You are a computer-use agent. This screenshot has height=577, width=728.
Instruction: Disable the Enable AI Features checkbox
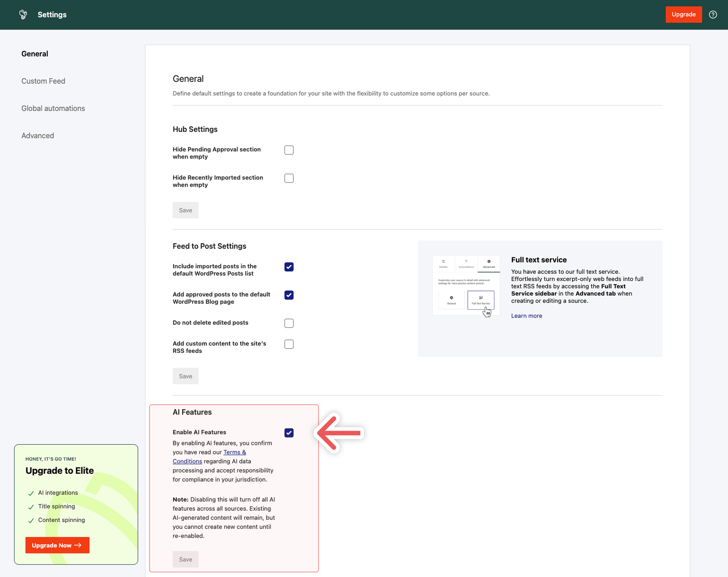(289, 433)
